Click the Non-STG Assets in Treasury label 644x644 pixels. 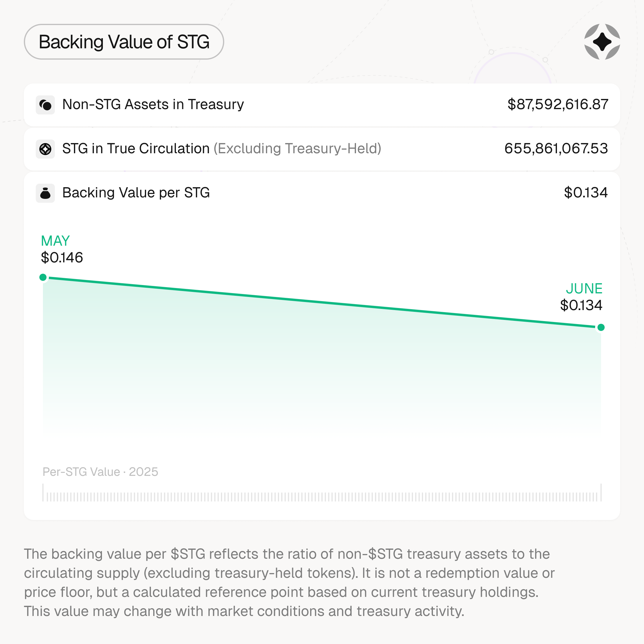point(153,104)
